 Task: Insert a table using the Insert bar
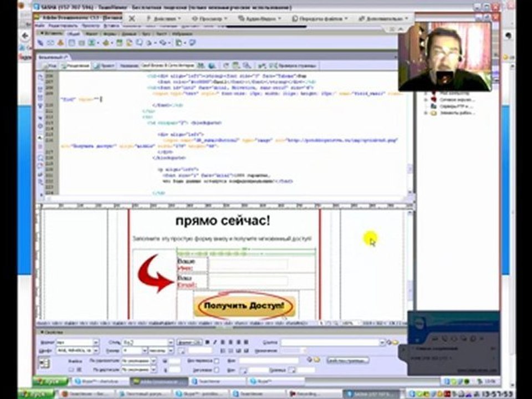tap(71, 43)
